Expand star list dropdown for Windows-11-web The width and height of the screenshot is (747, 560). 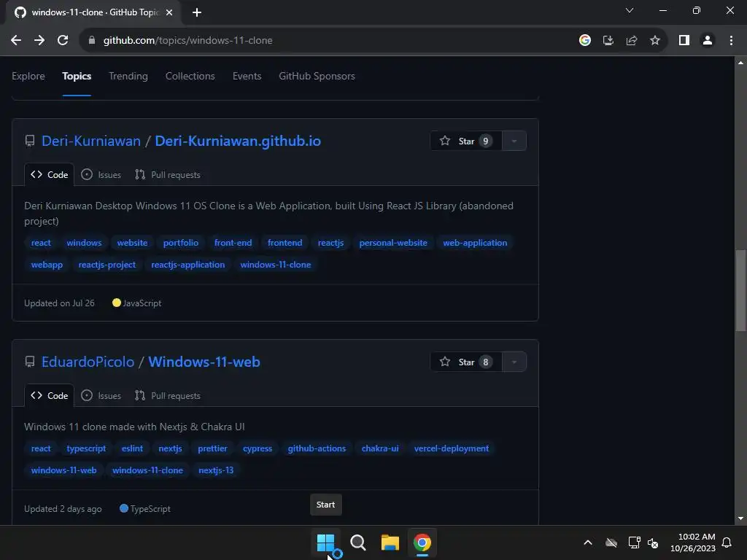514,362
